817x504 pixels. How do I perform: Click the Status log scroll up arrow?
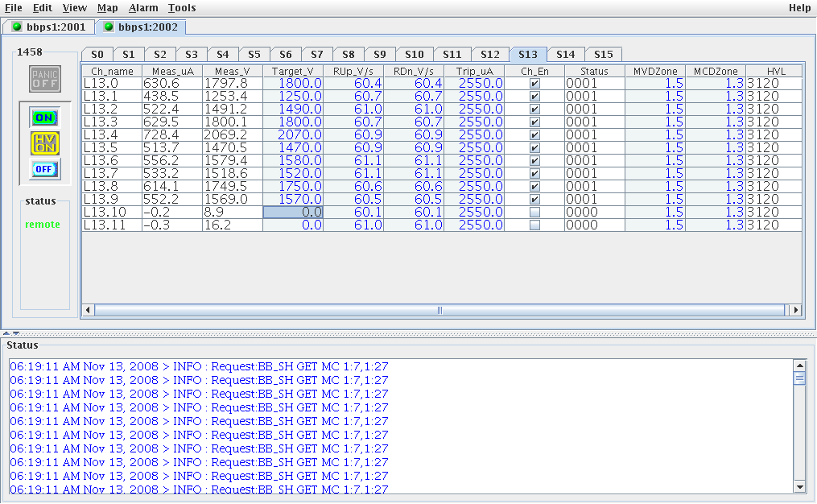click(799, 366)
